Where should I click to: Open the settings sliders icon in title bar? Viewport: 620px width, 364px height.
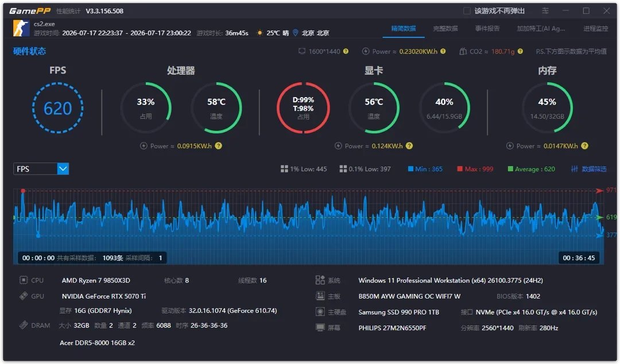pyautogui.click(x=545, y=11)
